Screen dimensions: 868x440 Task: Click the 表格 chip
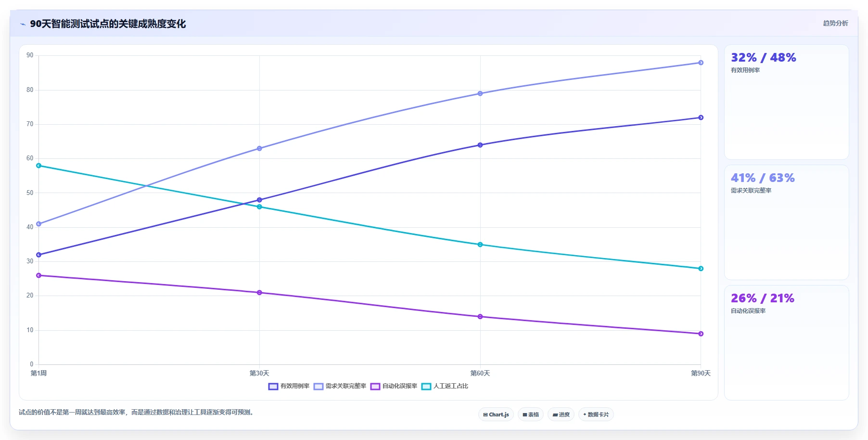(x=531, y=414)
